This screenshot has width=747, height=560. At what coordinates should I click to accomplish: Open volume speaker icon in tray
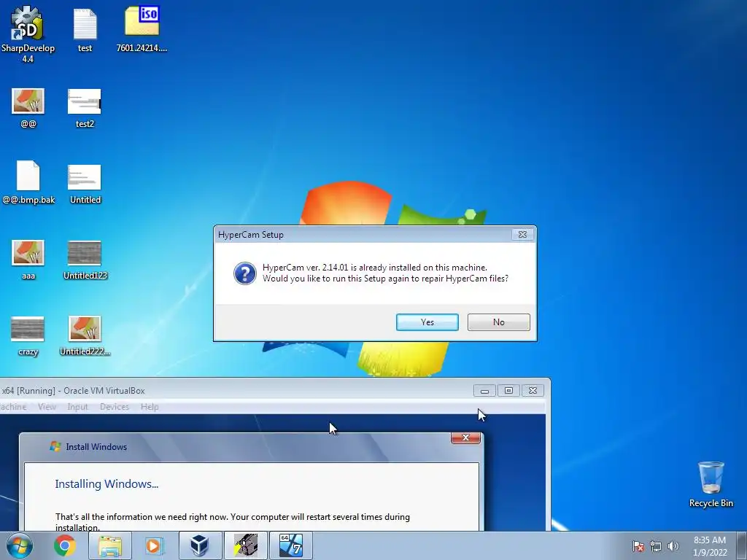coord(673,546)
